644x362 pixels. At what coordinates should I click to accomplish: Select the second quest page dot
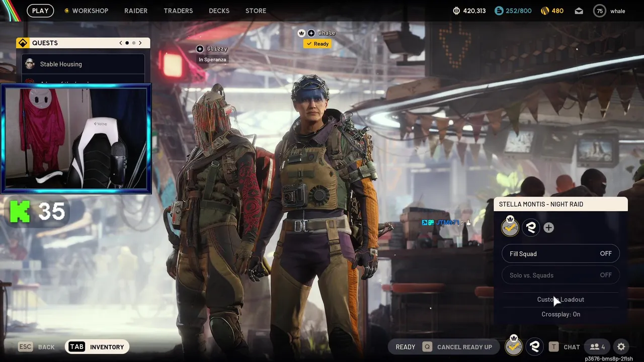[134, 43]
